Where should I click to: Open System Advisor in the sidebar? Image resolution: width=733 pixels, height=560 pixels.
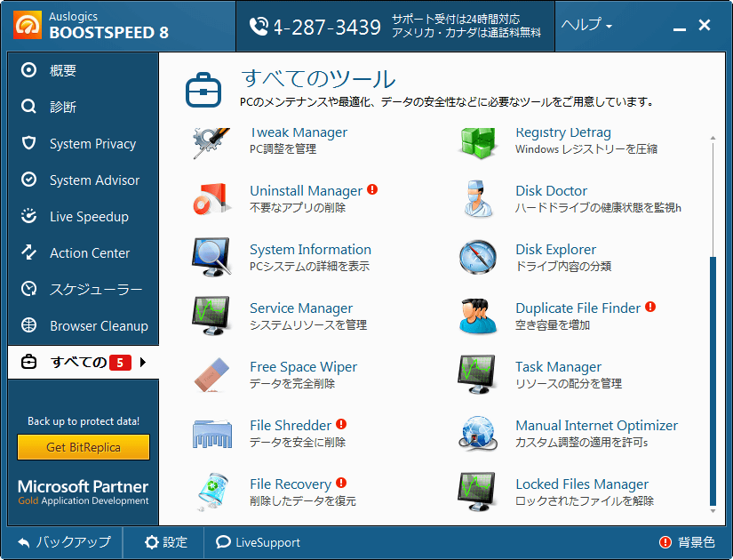click(x=84, y=180)
